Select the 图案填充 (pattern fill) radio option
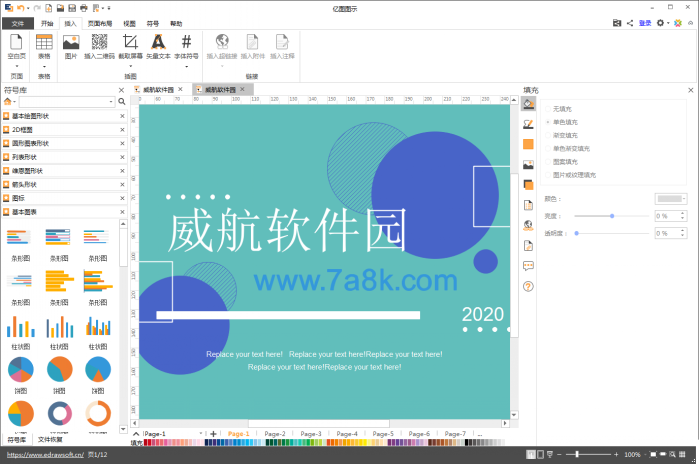Viewport: 699px width, 464px height. [x=548, y=161]
